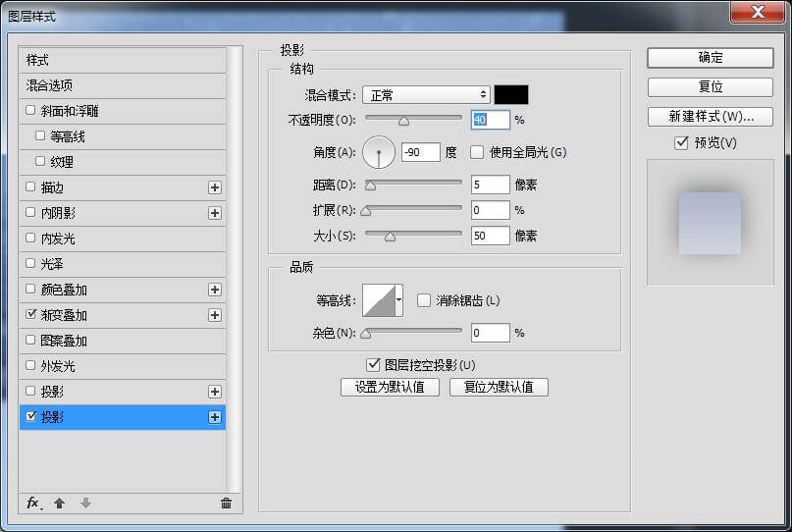Select the 内发光 row label
This screenshot has height=532, width=792.
click(x=58, y=239)
